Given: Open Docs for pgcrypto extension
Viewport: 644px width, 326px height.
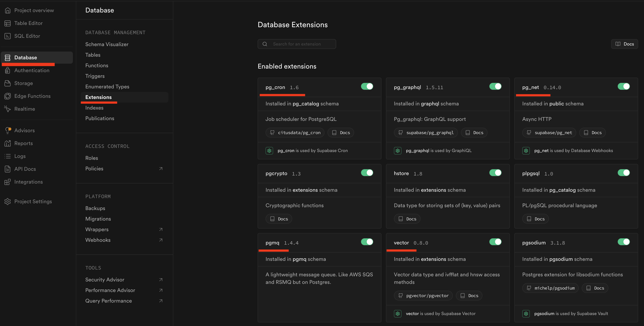Looking at the screenshot, I should [279, 219].
